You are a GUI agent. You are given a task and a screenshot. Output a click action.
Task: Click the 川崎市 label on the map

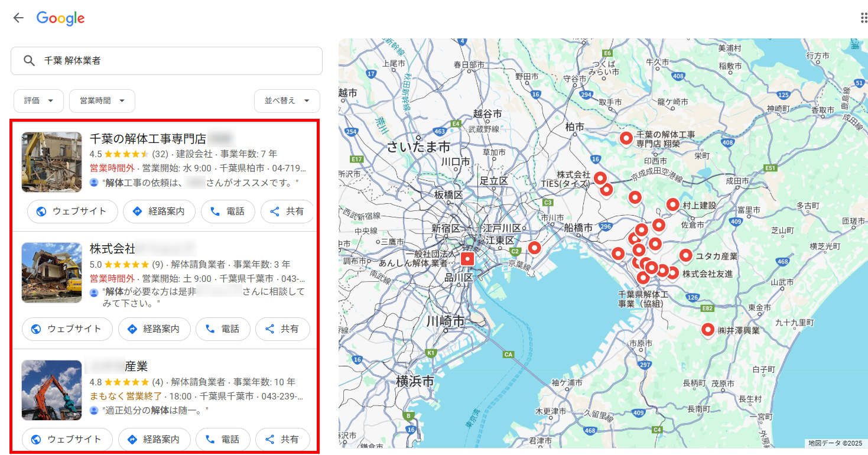point(446,322)
